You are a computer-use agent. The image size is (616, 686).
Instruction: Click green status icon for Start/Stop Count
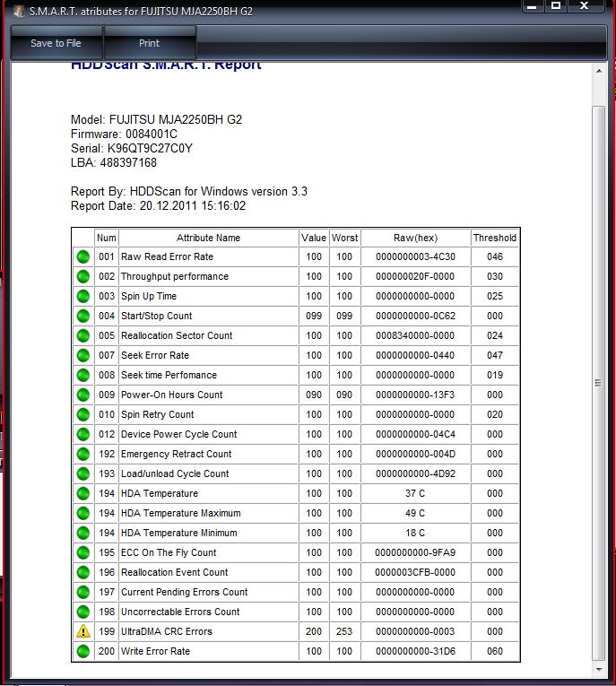click(x=83, y=316)
